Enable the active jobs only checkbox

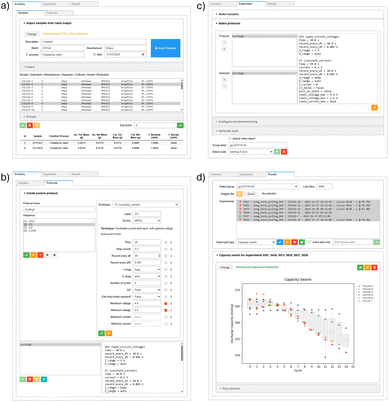pyautogui.click(x=310, y=242)
